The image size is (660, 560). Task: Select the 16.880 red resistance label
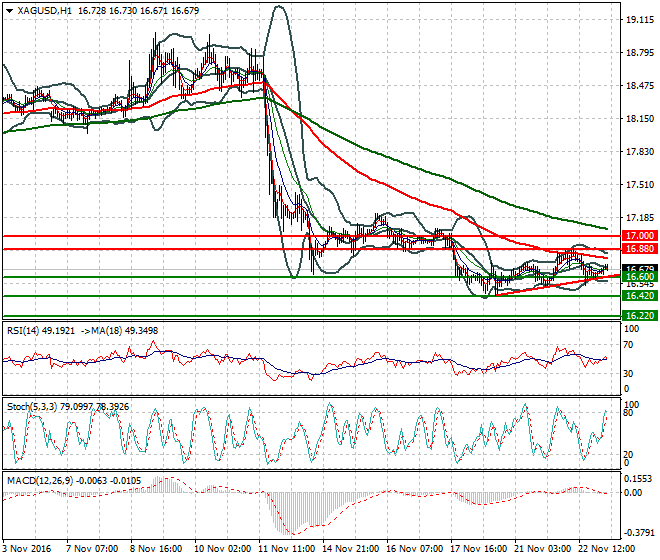point(637,248)
